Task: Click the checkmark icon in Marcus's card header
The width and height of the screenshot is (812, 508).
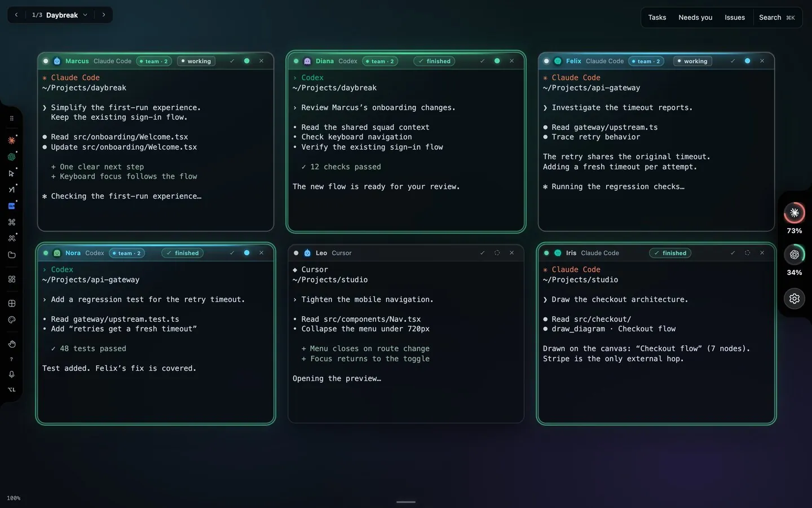Action: pyautogui.click(x=232, y=61)
